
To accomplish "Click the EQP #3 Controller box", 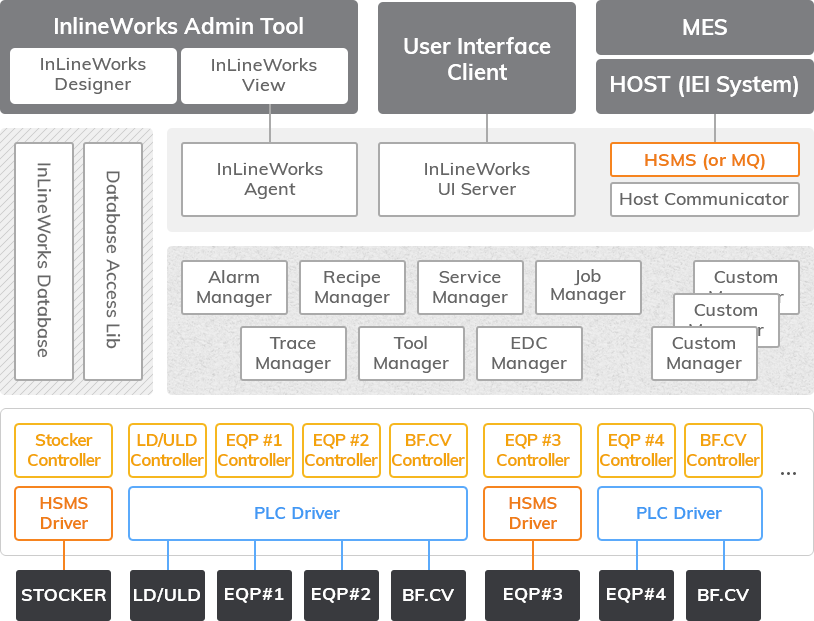I will coord(533,450).
